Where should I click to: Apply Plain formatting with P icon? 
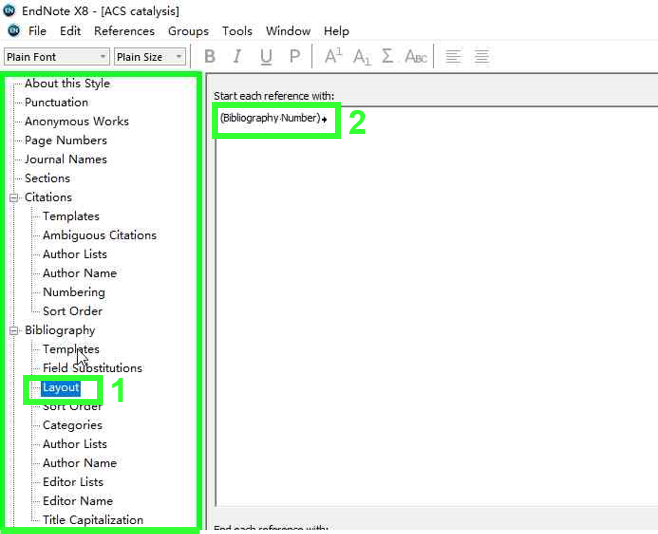click(x=294, y=57)
